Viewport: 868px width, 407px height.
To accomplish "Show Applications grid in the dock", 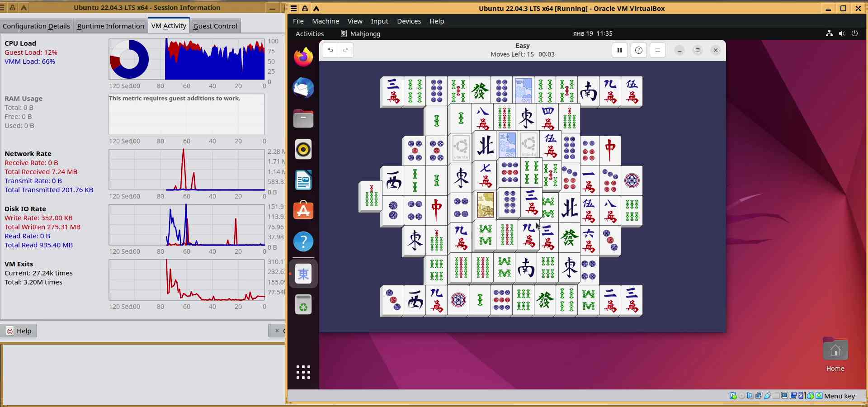I will tap(303, 372).
